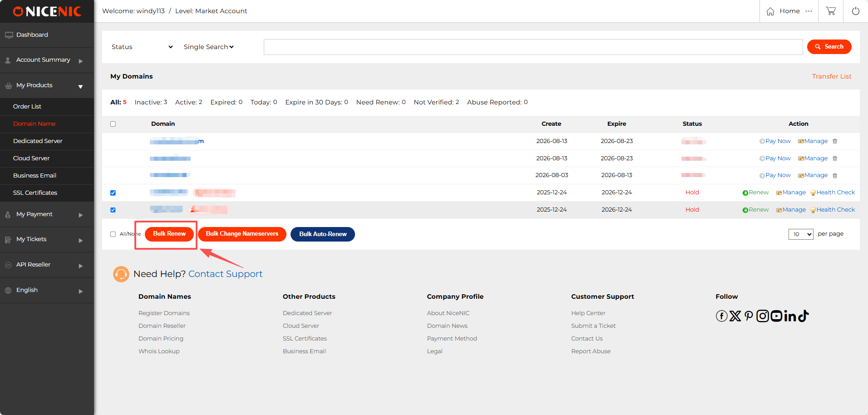
Task: Click the My Payment money bag icon
Action: pyautogui.click(x=8, y=214)
